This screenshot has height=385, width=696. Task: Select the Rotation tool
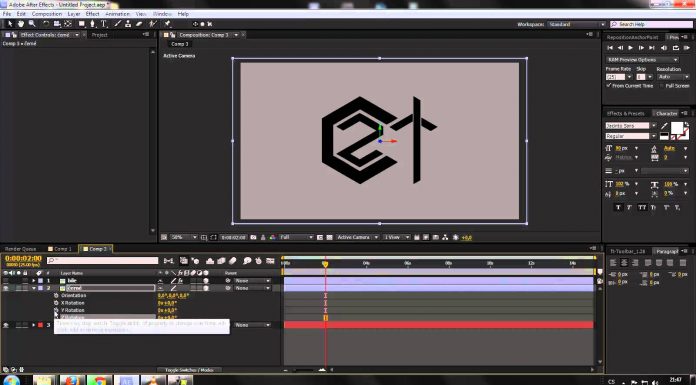tap(46, 24)
